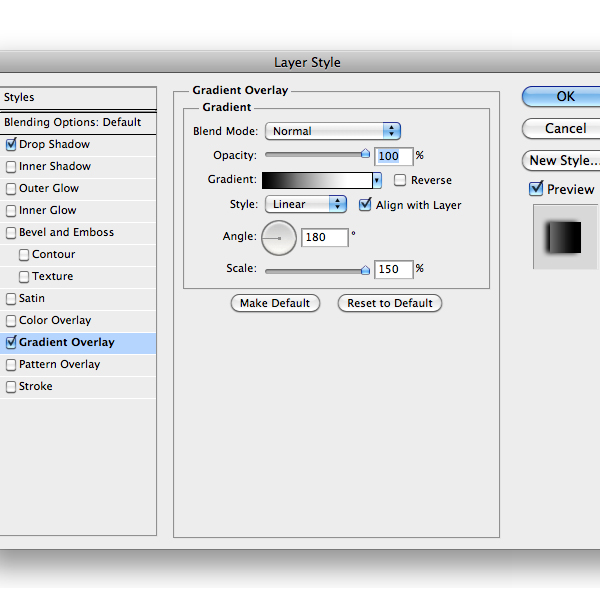
Task: Select the Color Overlay style label
Action: click(55, 320)
